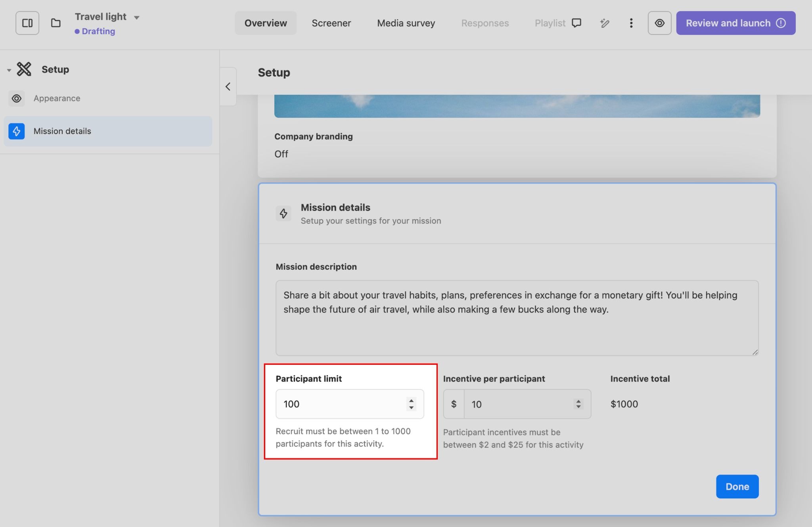The height and width of the screenshot is (527, 812).
Task: Click the Setup tools icon in sidebar
Action: [x=24, y=69]
